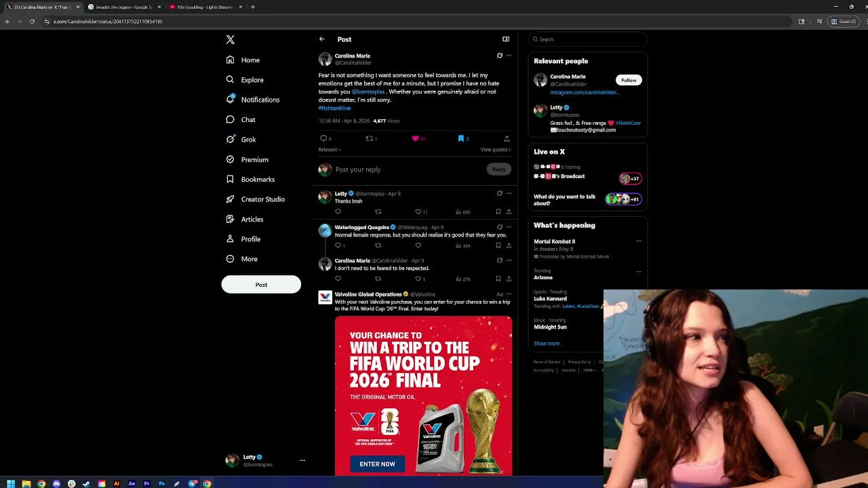
Task: Open the Home page from sidebar
Action: (243, 60)
